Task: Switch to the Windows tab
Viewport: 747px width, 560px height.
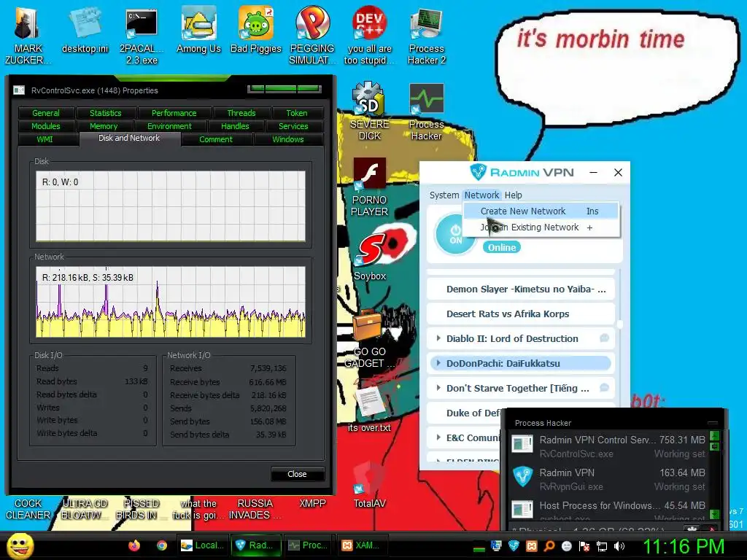Action: tap(287, 139)
